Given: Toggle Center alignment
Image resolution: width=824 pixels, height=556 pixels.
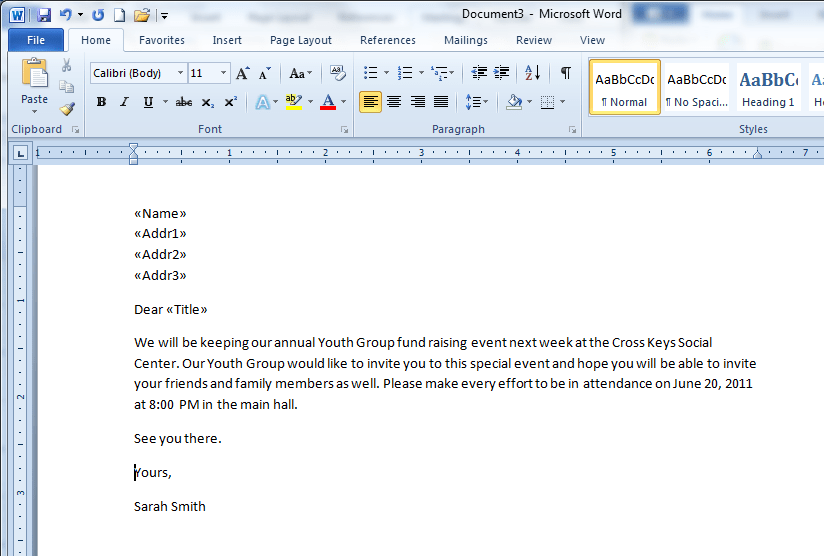Looking at the screenshot, I should (394, 101).
